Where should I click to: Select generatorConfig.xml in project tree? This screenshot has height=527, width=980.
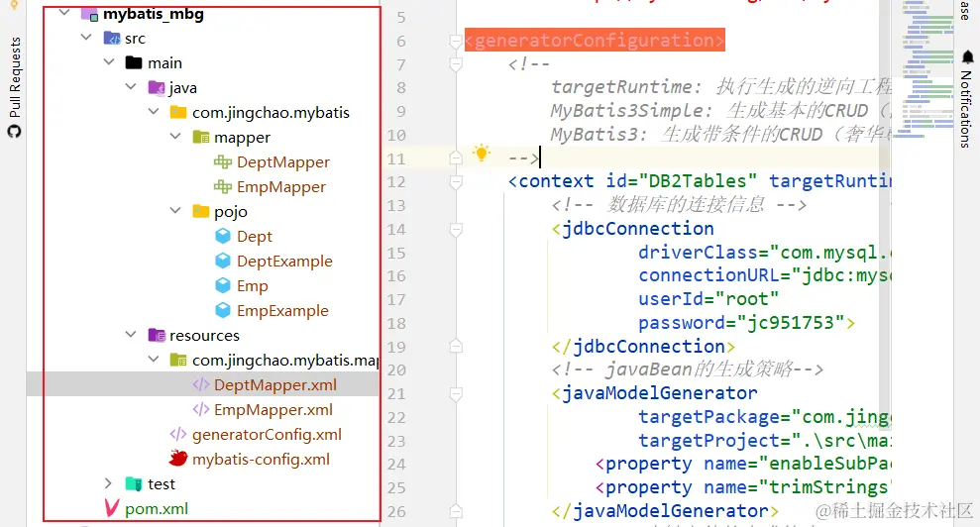tap(267, 434)
